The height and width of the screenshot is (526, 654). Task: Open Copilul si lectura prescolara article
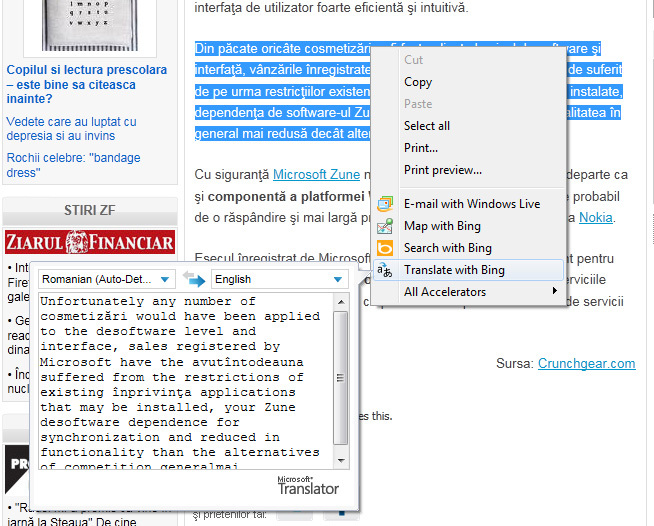[87, 84]
